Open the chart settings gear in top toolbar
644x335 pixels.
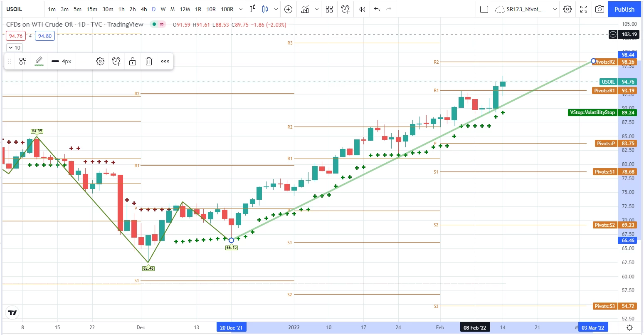568,9
